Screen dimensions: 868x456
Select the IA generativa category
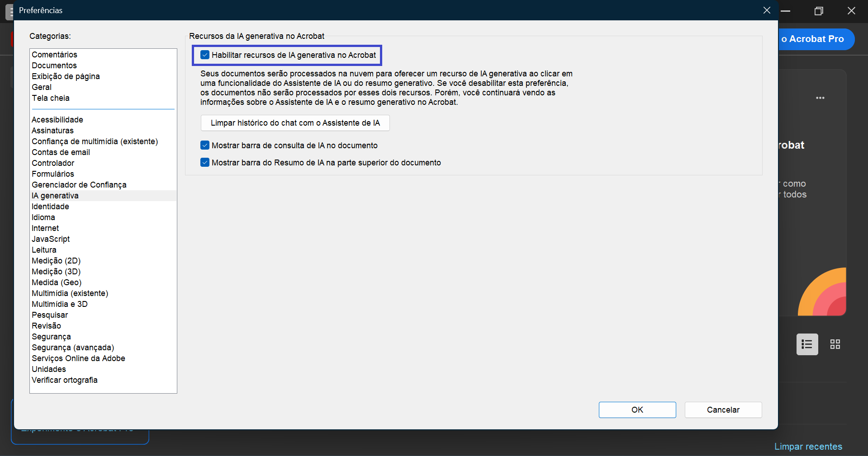[x=103, y=196]
